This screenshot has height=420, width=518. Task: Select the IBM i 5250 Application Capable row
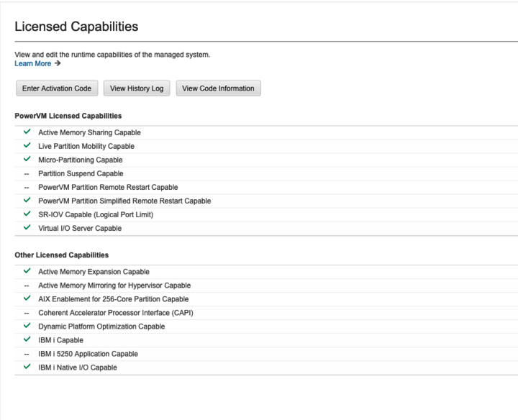coord(266,354)
